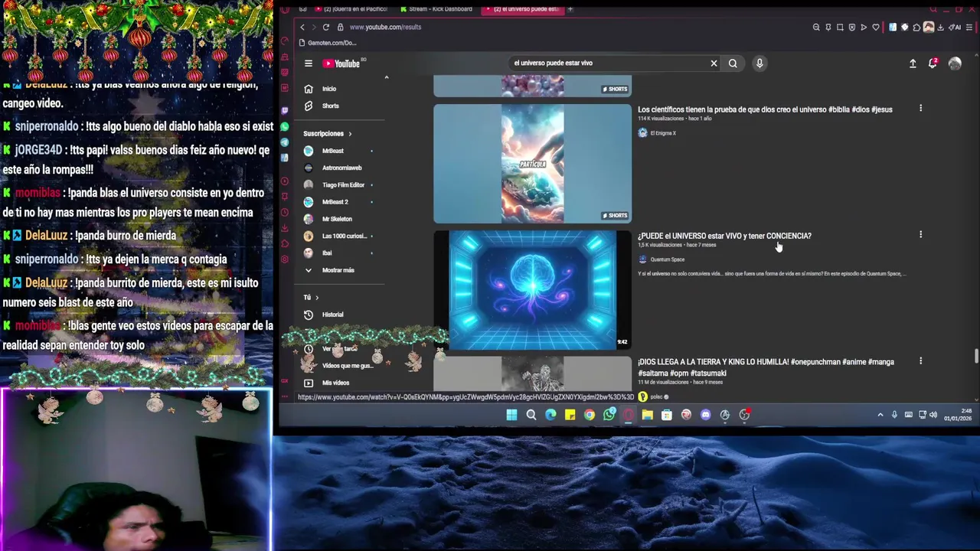The width and height of the screenshot is (980, 551).
Task: Open Opera sidebar extensions cube icon
Action: click(285, 243)
